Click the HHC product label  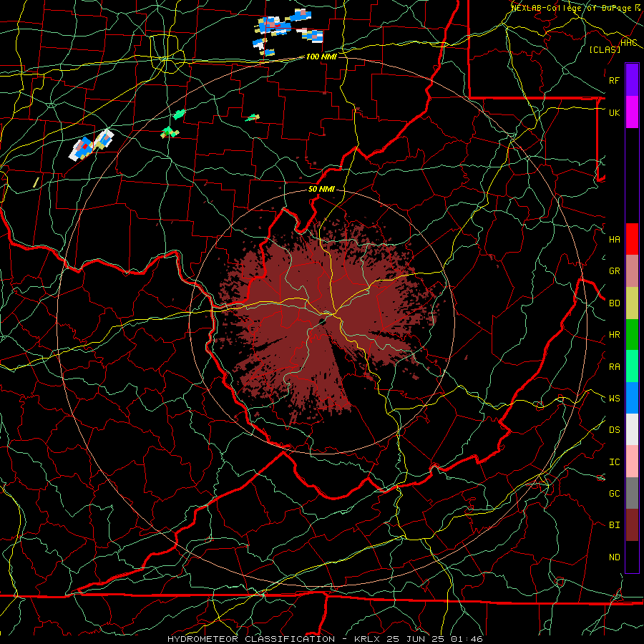(628, 43)
